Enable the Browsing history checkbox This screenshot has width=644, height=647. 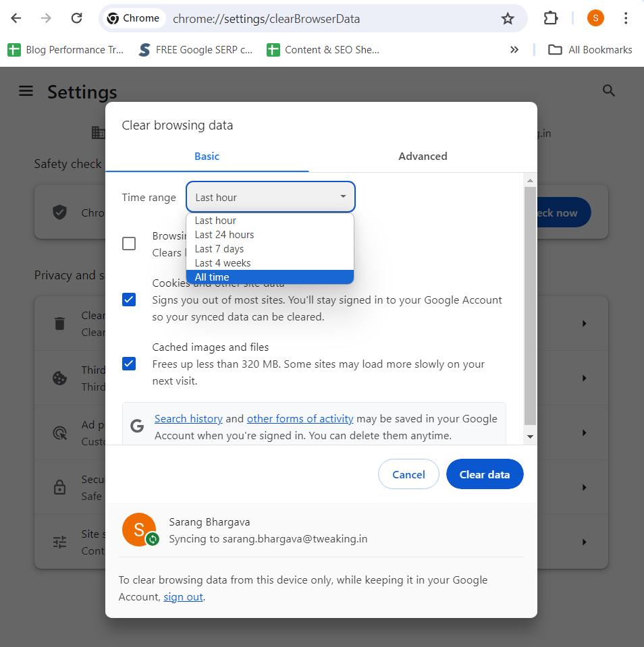(x=129, y=244)
